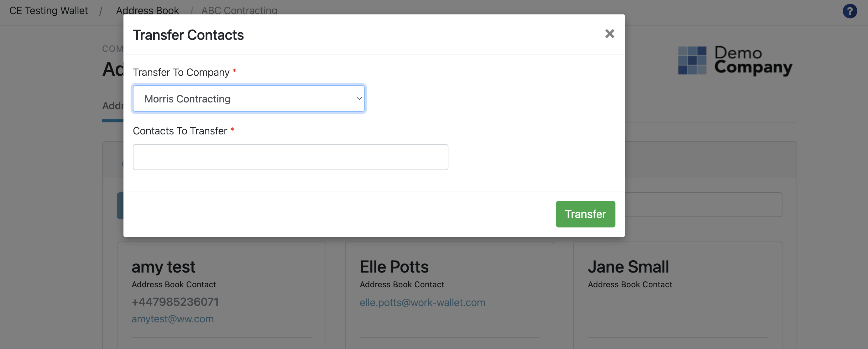The image size is (868, 349).
Task: Click the elle.potts@work-wallet.com email link
Action: click(x=422, y=303)
